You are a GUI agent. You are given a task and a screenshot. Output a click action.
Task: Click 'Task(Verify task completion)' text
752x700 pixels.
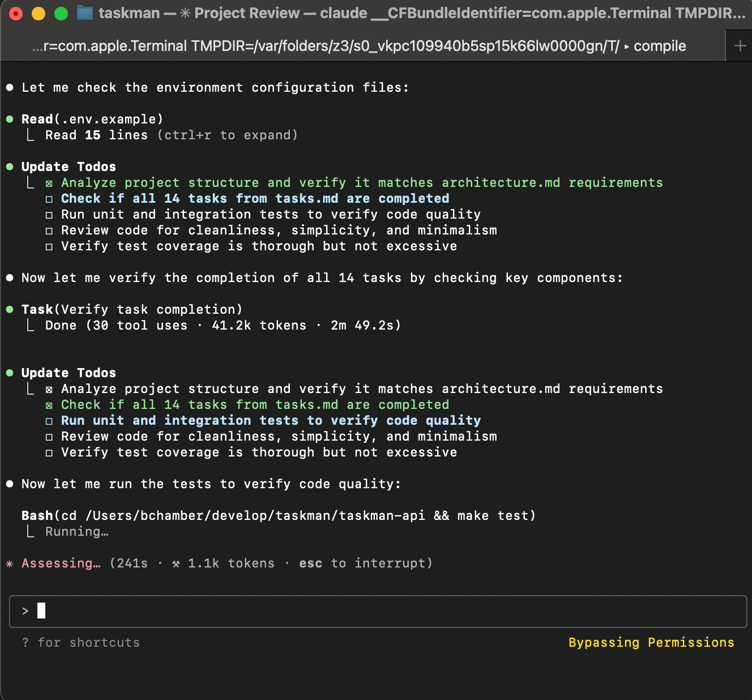click(x=132, y=310)
